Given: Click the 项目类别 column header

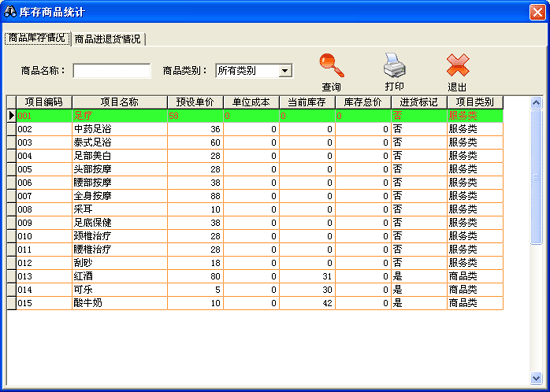Looking at the screenshot, I should click(475, 102).
